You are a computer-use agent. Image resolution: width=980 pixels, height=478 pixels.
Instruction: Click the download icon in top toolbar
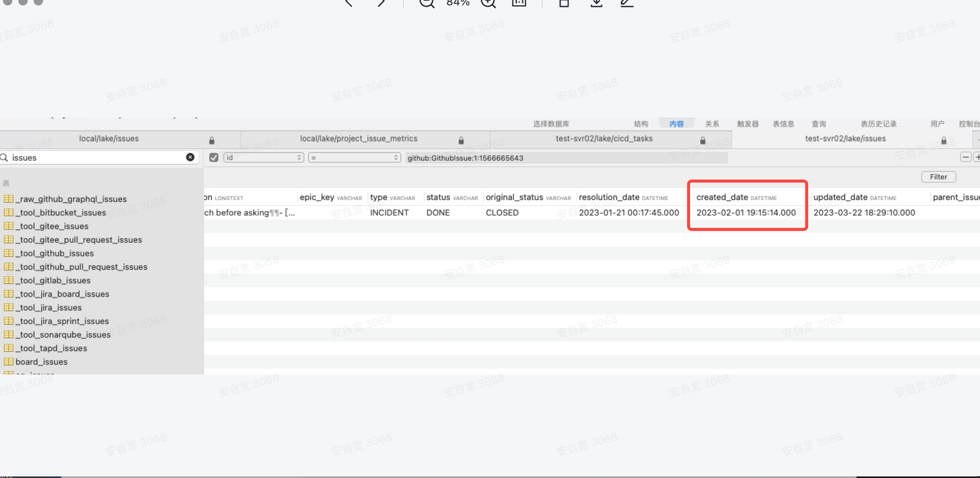[596, 3]
